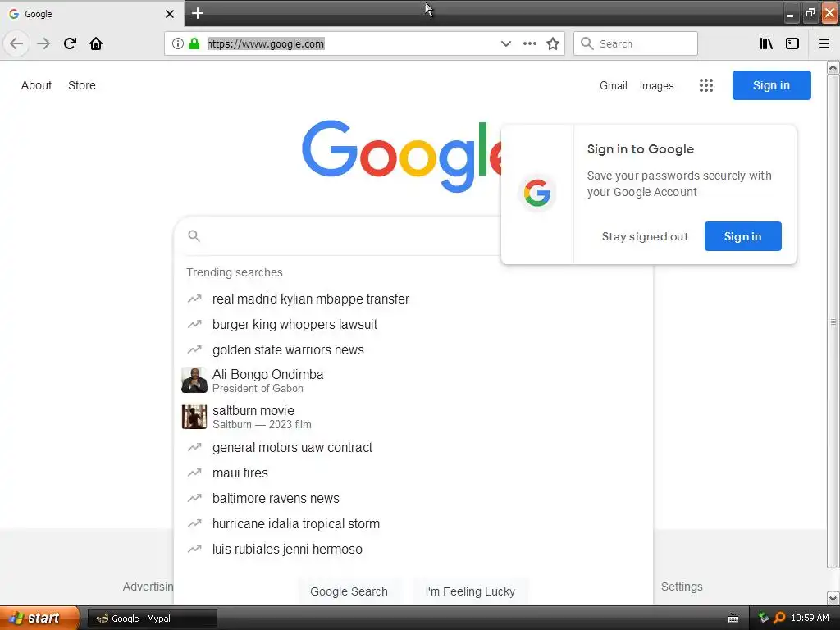Image resolution: width=840 pixels, height=630 pixels.
Task: Go back with the browser back arrow
Action: (x=16, y=43)
